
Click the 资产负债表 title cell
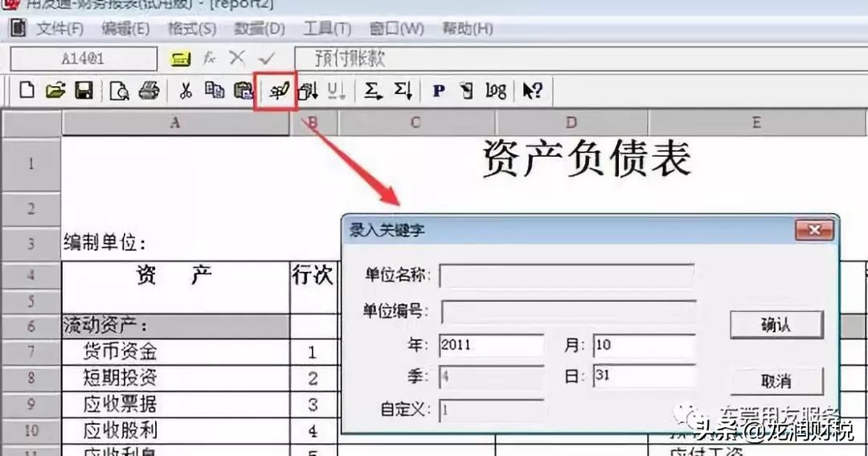587,159
